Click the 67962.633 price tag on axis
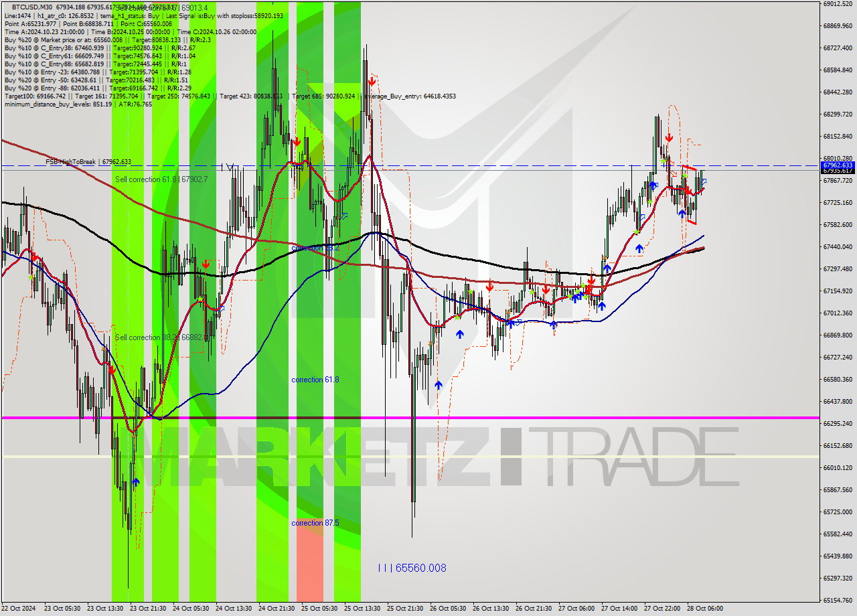This screenshot has height=616, width=857. [838, 165]
